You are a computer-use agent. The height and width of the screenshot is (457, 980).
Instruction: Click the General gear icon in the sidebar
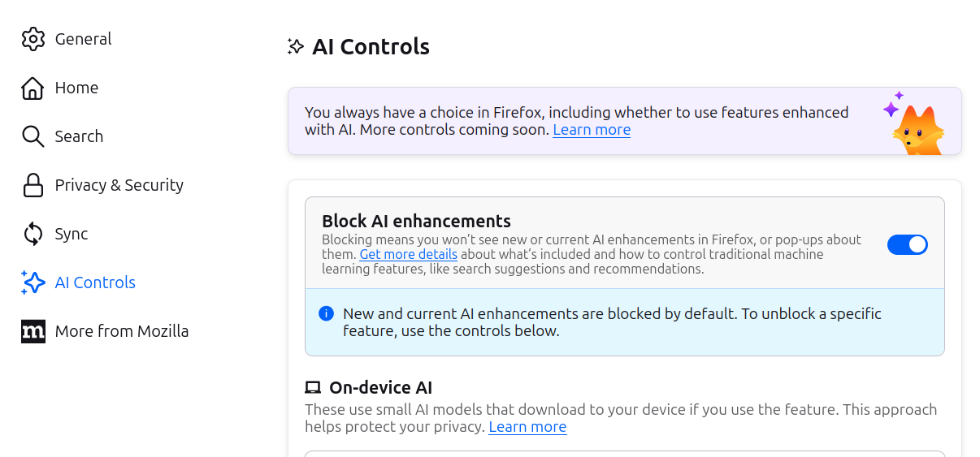(33, 39)
